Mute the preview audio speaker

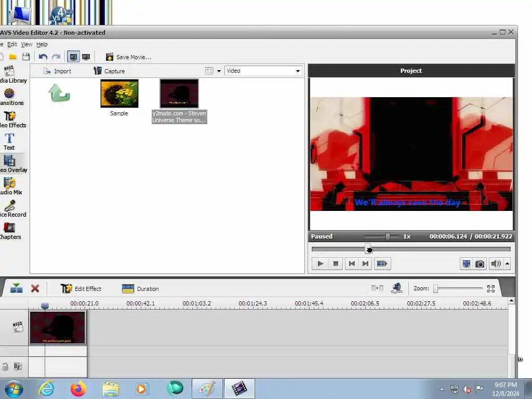(x=496, y=263)
